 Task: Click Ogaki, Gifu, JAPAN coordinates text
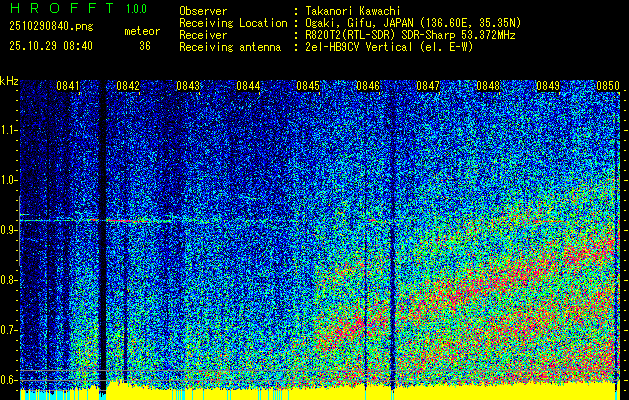pos(413,23)
